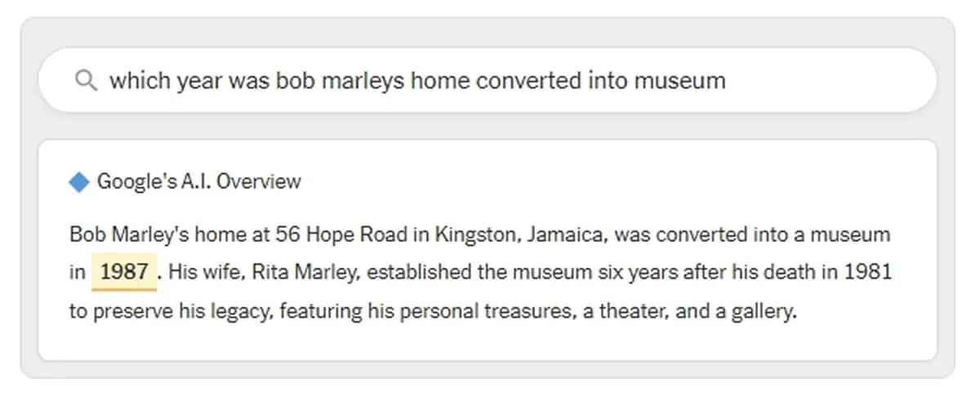Click "Bob Marley's home" starting the answer
The height and width of the screenshot is (405, 980).
[135, 235]
